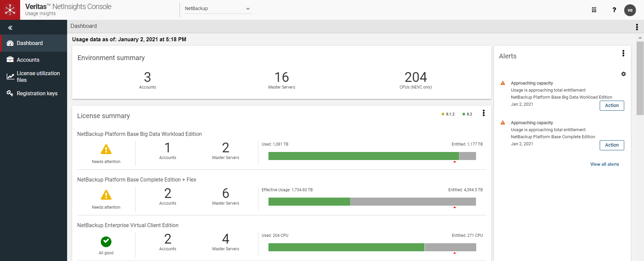Click warning icon on Complete Edition alert
This screenshot has height=261, width=644.
[x=503, y=122]
